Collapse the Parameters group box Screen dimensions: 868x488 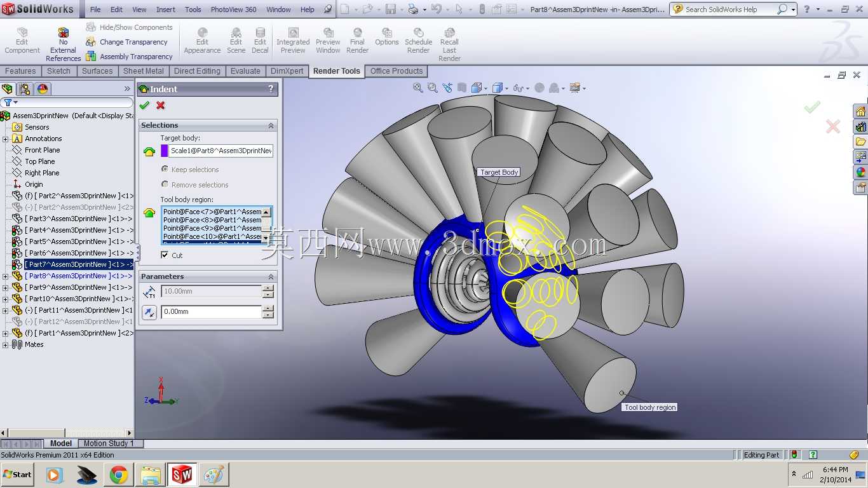(x=271, y=277)
